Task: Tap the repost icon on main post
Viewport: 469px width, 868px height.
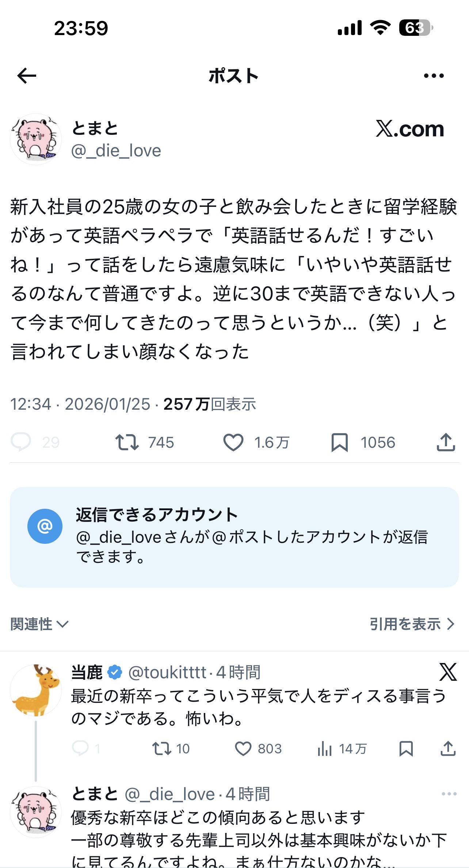Action: pos(127,442)
